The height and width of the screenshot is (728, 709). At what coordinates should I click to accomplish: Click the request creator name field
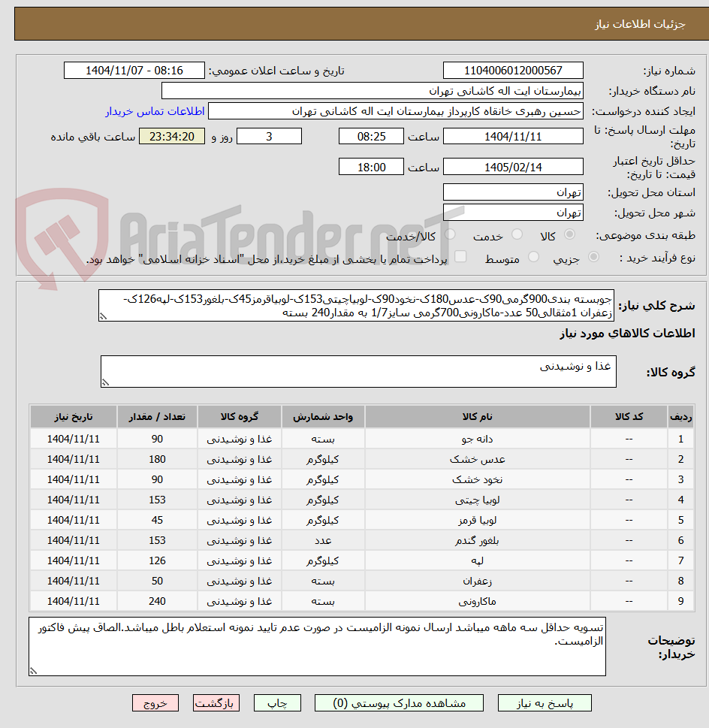[396, 111]
